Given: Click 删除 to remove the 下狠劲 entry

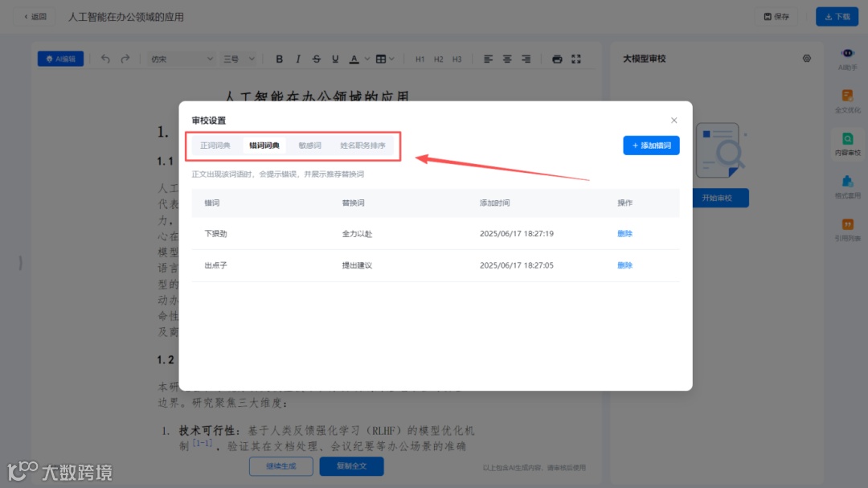Looking at the screenshot, I should click(x=625, y=234).
